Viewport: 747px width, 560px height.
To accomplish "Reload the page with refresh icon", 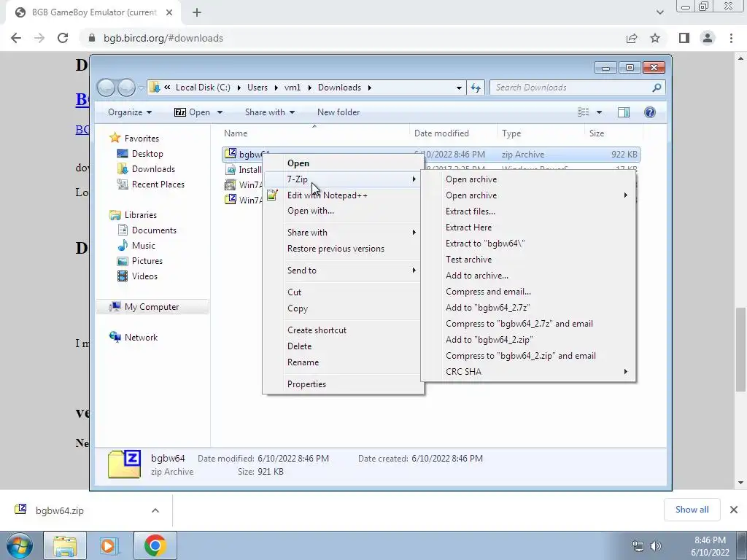I will point(63,38).
